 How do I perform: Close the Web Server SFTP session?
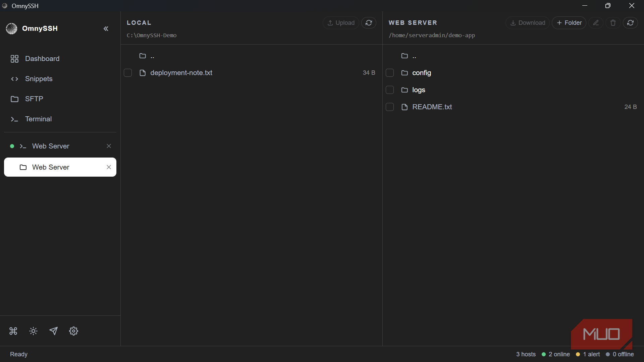109,167
